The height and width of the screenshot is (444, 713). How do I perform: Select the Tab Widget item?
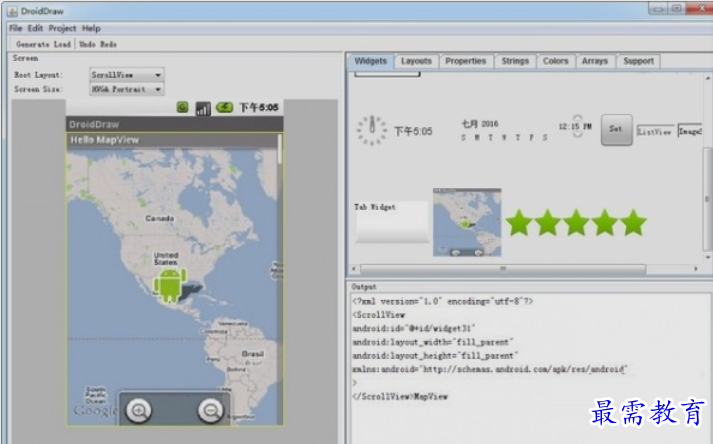[392, 221]
